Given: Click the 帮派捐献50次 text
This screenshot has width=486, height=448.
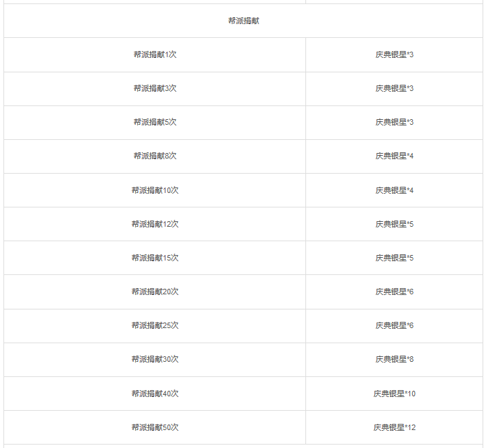Looking at the screenshot, I should [155, 427].
